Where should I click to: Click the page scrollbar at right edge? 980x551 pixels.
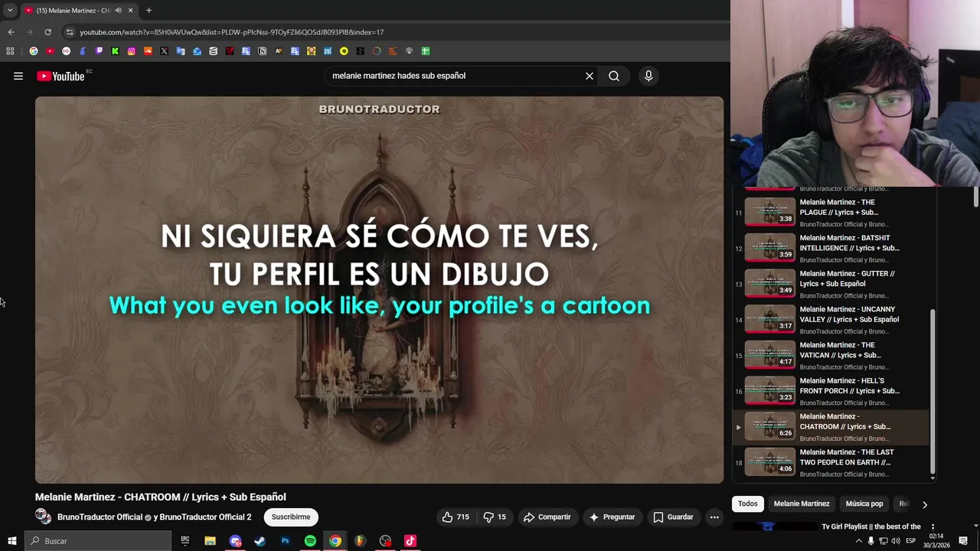(x=976, y=195)
